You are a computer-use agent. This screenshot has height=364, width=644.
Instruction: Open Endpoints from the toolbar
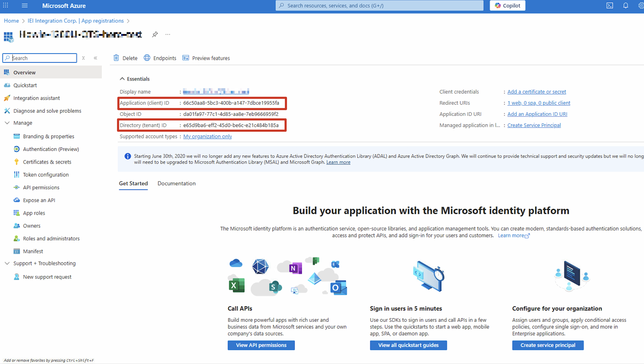[x=160, y=58]
